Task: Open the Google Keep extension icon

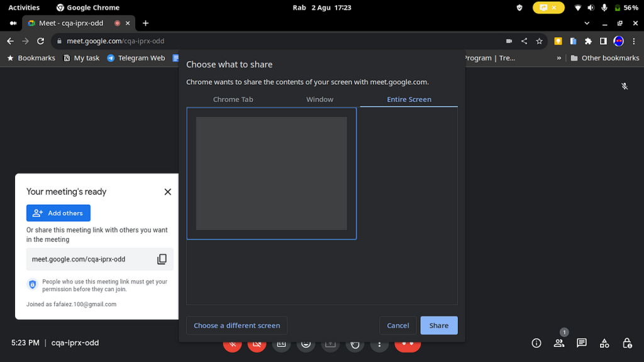Action: [558, 41]
